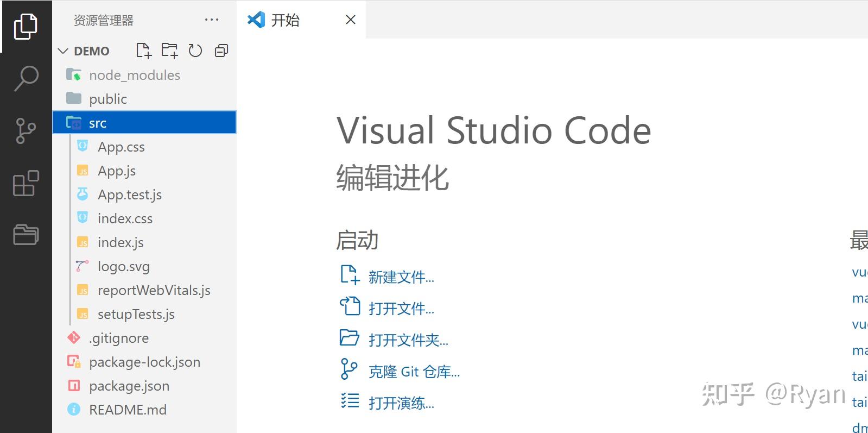The image size is (868, 433).
Task: Click the flask icon next to App.test.js
Action: 83,194
